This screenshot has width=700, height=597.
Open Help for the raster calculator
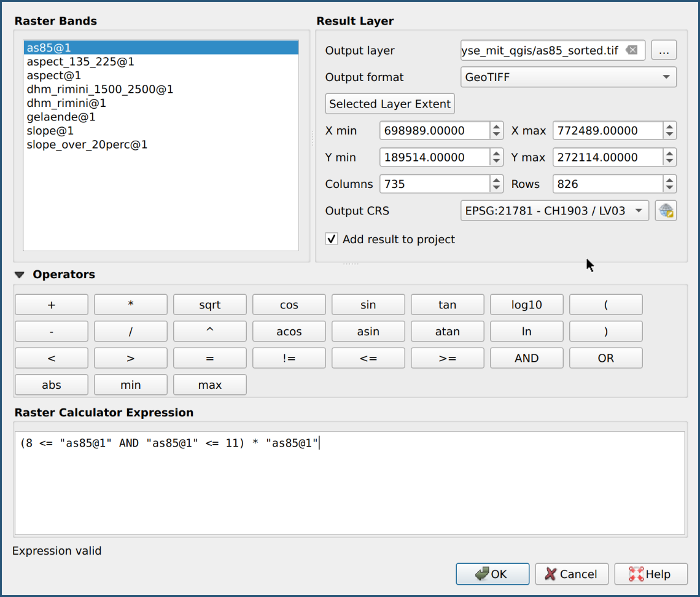point(650,574)
